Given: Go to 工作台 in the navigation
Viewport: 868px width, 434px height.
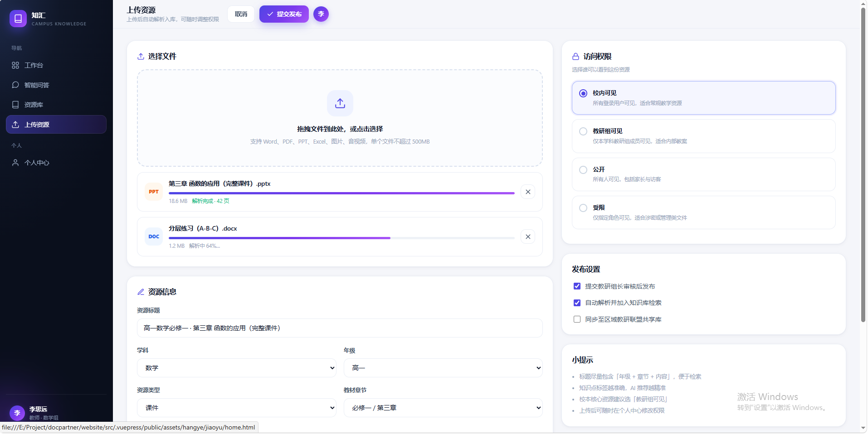Looking at the screenshot, I should tap(56, 65).
